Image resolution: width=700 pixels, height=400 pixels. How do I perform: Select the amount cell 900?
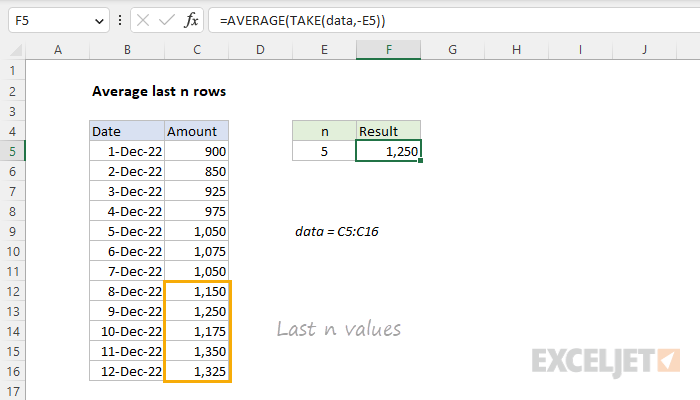196,151
